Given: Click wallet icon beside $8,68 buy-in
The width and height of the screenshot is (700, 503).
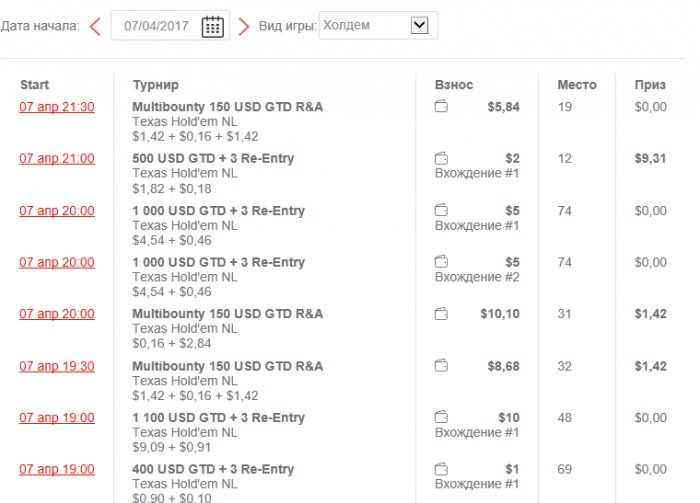Looking at the screenshot, I should pos(441,366).
